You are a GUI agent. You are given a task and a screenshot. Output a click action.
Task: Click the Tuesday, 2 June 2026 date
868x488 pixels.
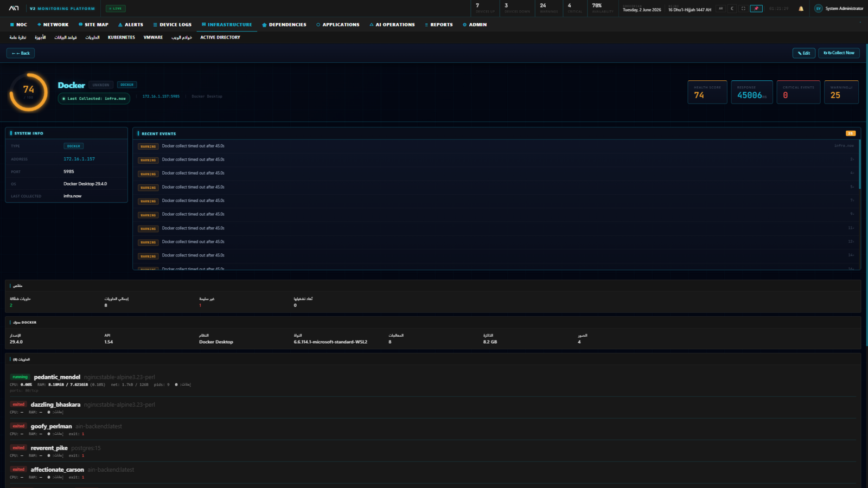[x=642, y=10]
